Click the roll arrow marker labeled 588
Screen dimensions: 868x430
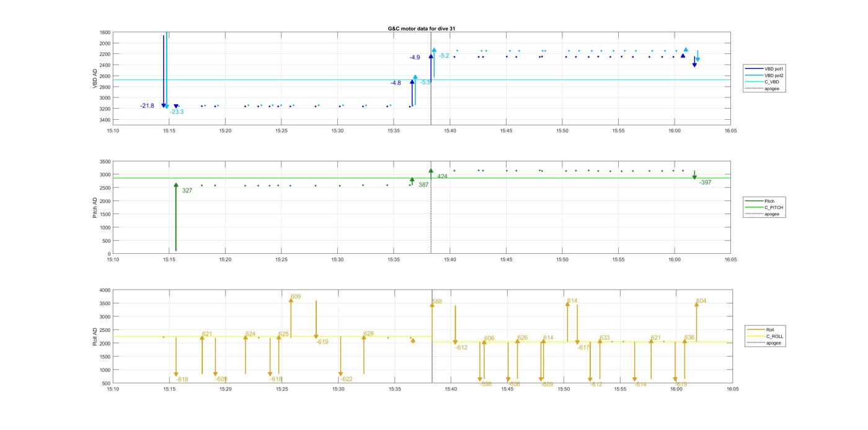pos(432,305)
